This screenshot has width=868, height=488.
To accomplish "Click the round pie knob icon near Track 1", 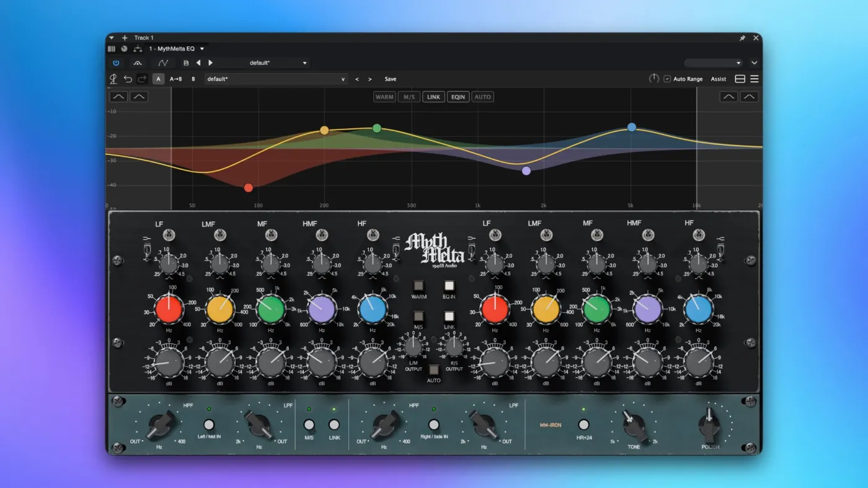I will [x=124, y=48].
